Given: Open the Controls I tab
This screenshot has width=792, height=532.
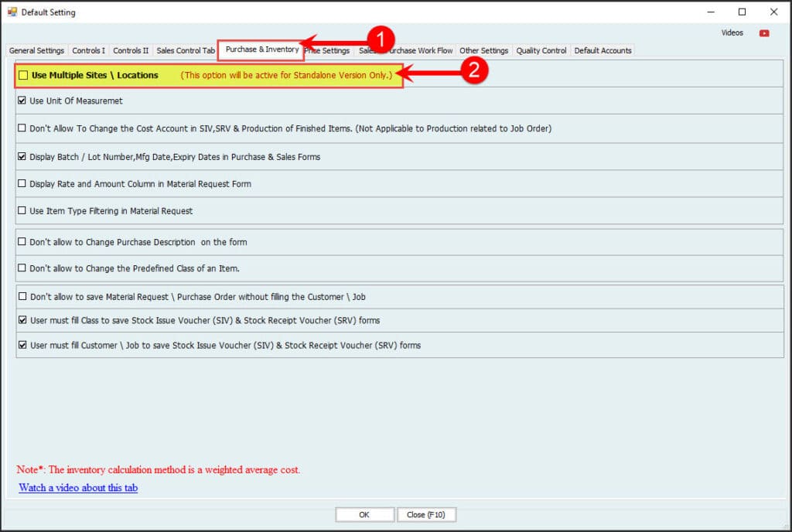Looking at the screenshot, I should 88,51.
